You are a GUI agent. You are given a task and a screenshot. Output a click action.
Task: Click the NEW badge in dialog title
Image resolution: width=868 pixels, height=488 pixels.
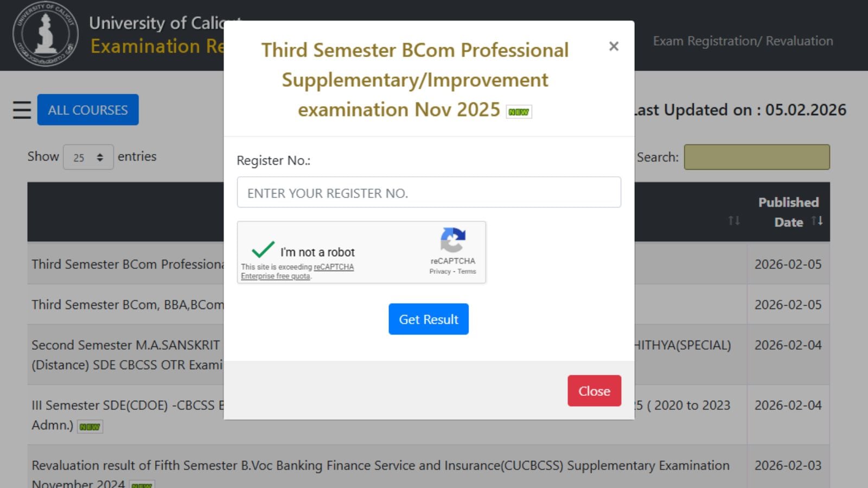point(519,112)
